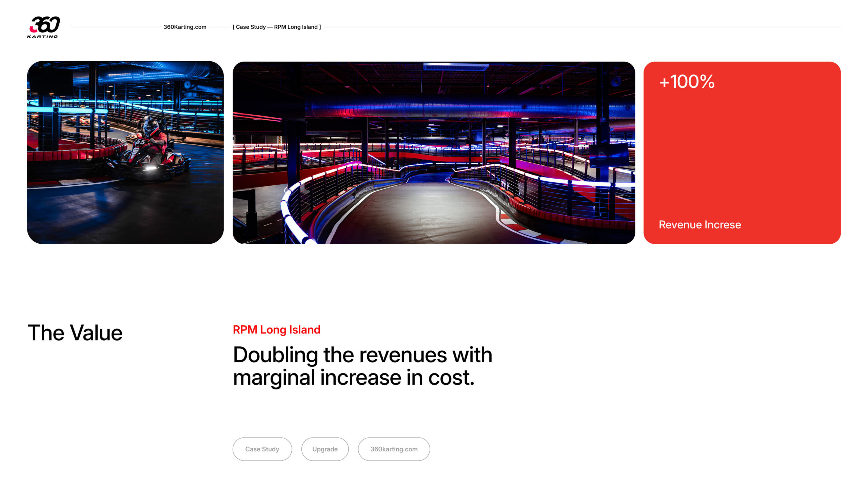868x488 pixels.
Task: Click the Revenue Increse label
Action: point(700,225)
